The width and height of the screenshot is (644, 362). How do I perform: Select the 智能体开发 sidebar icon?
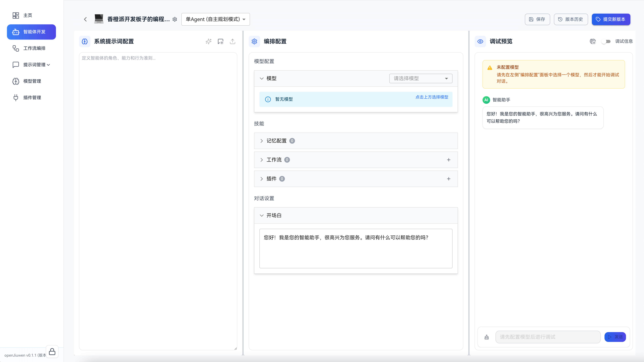[x=16, y=32]
